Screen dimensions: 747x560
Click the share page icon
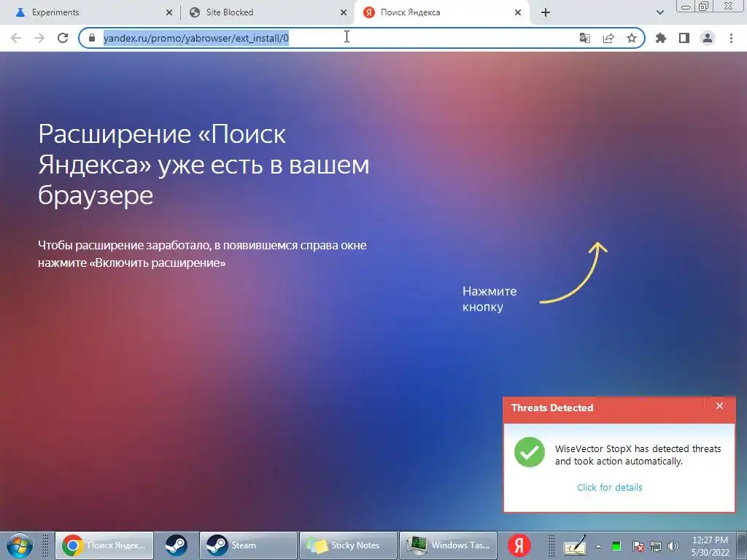[x=608, y=38]
